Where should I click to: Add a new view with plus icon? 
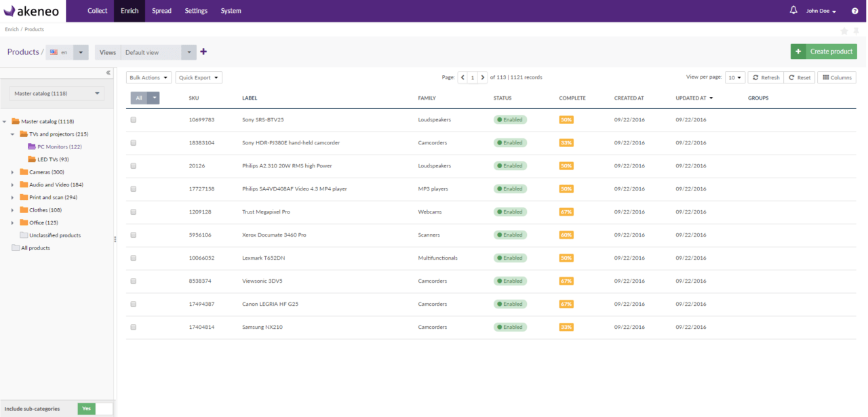coord(203,52)
